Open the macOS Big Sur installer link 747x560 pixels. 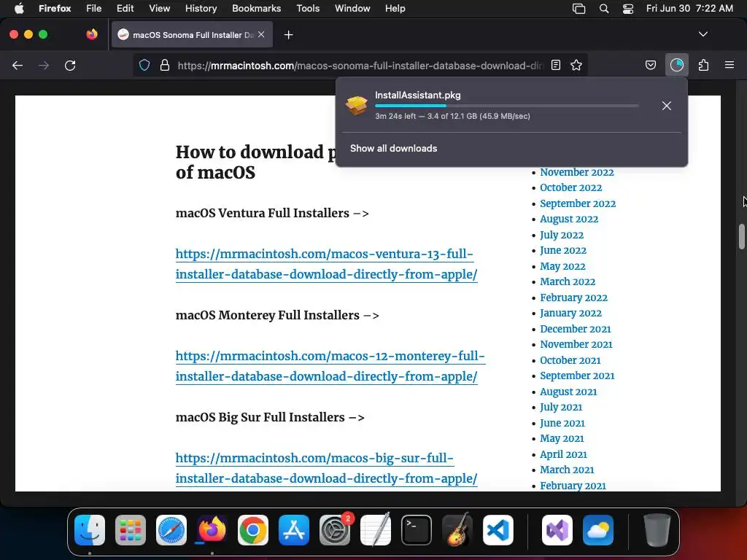click(x=326, y=468)
